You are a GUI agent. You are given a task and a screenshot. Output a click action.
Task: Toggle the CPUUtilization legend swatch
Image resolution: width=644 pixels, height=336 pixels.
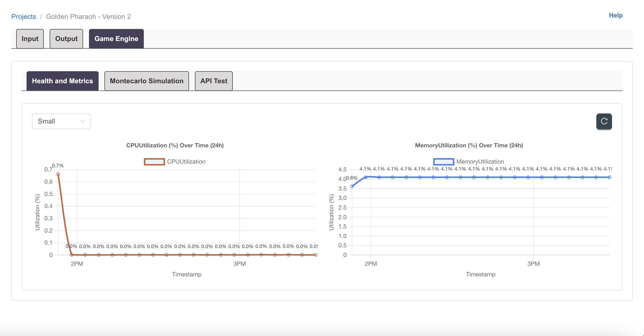point(154,162)
